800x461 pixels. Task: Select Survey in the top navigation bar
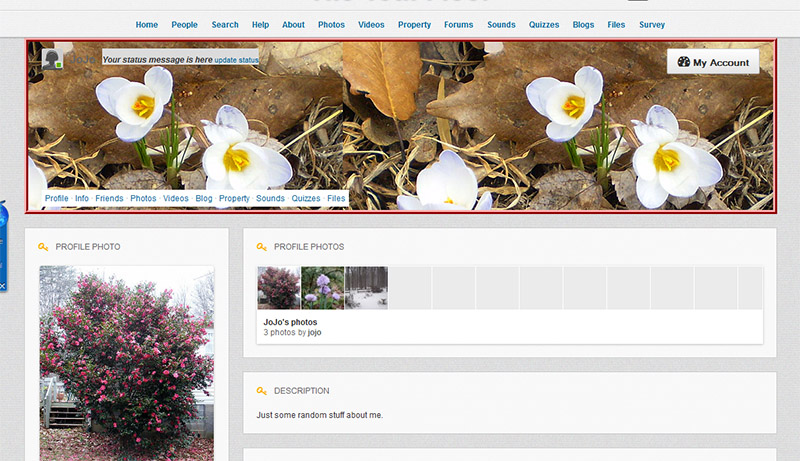[x=651, y=25]
